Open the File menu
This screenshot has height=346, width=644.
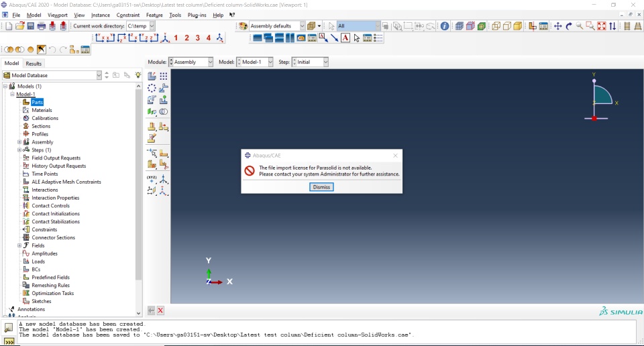click(16, 15)
